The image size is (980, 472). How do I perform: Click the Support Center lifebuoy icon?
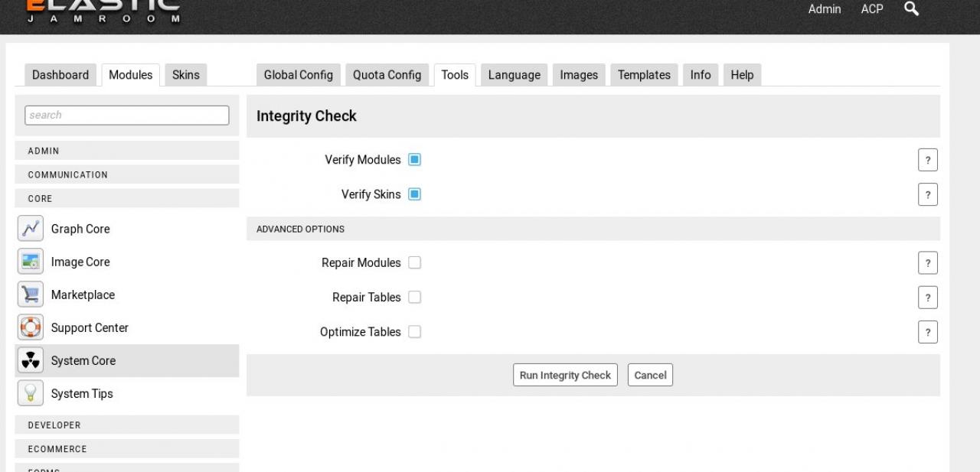[30, 327]
